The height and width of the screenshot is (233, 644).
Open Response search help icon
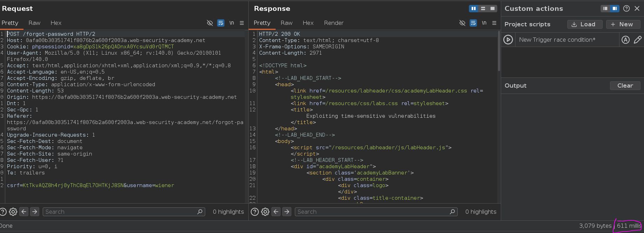click(255, 212)
